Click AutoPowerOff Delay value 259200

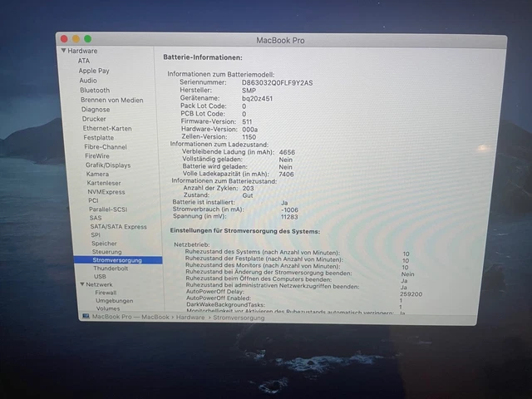coord(411,294)
